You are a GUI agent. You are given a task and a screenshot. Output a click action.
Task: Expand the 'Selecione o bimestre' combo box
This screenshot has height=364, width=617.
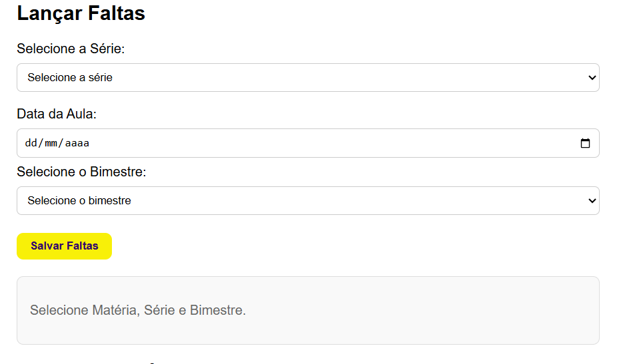tap(308, 201)
